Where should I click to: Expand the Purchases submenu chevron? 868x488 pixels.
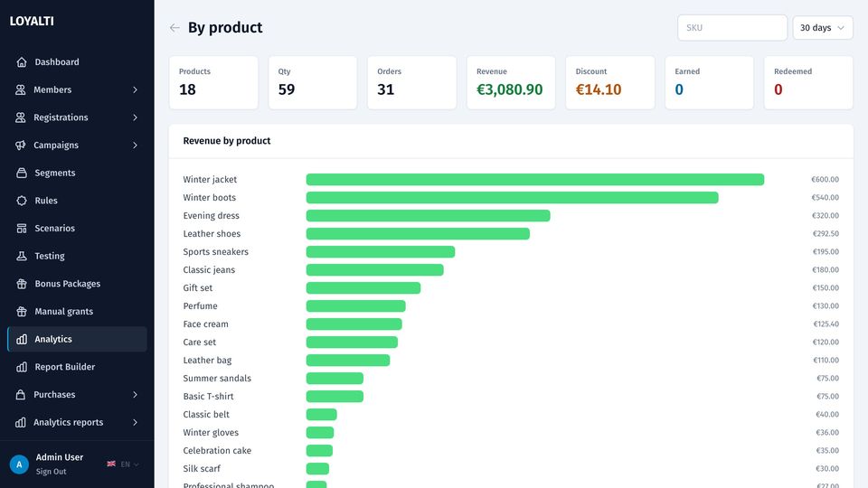(x=135, y=395)
